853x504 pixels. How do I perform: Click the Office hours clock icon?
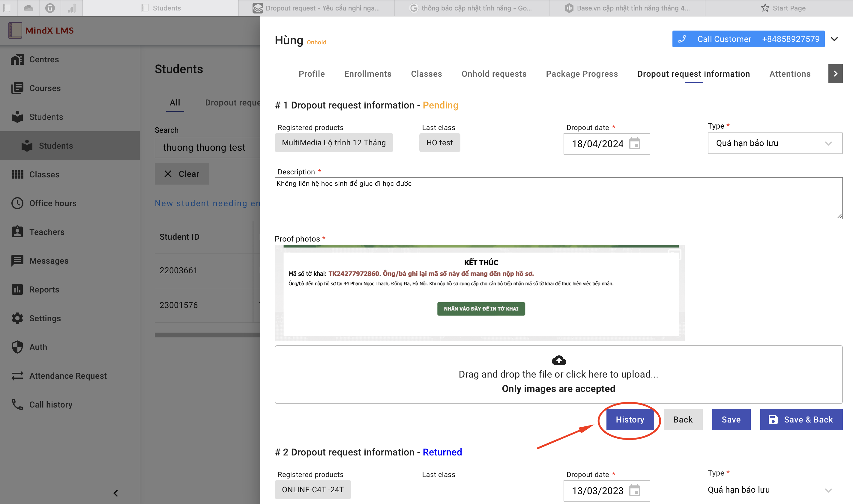pyautogui.click(x=17, y=203)
